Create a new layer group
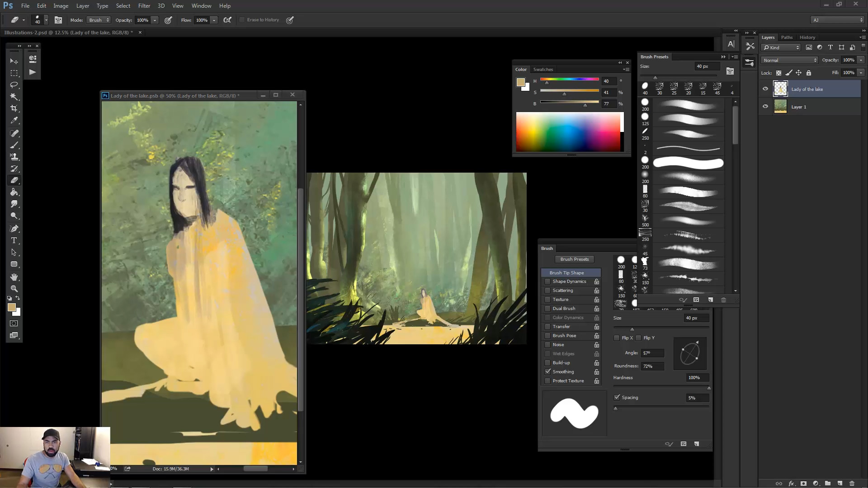The height and width of the screenshot is (488, 868). (827, 483)
